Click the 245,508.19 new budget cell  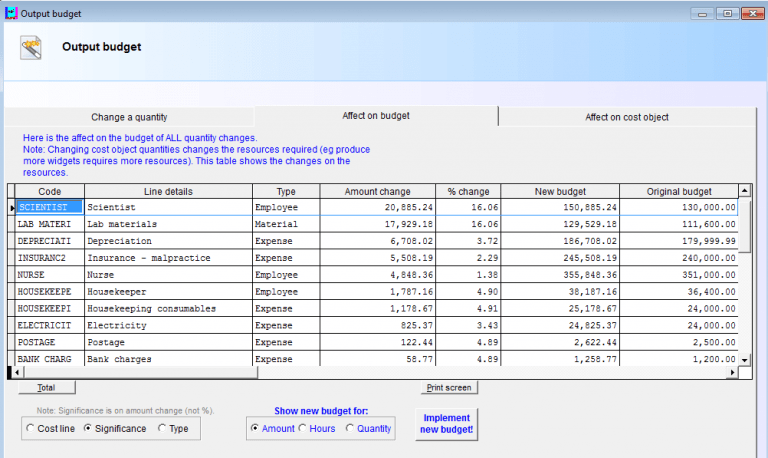coord(560,258)
